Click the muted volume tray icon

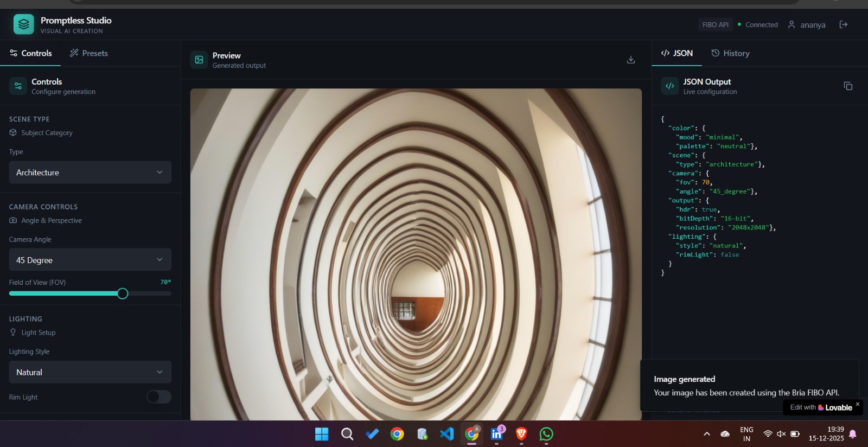click(781, 434)
